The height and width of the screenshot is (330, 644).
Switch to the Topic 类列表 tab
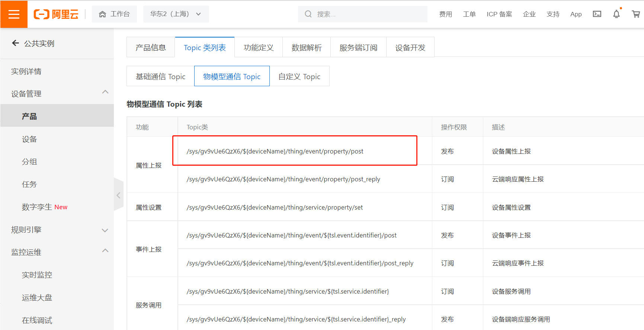click(x=205, y=47)
